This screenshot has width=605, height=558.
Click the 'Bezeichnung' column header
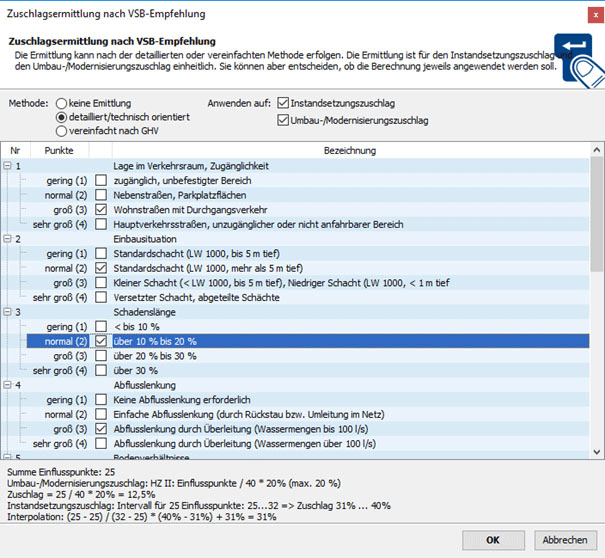pos(350,150)
